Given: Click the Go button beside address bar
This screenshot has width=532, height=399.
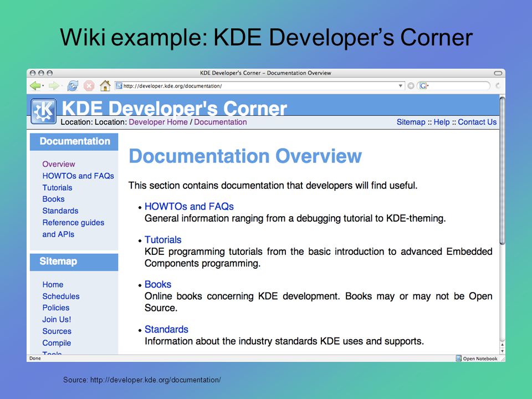Looking at the screenshot, I should coord(411,86).
